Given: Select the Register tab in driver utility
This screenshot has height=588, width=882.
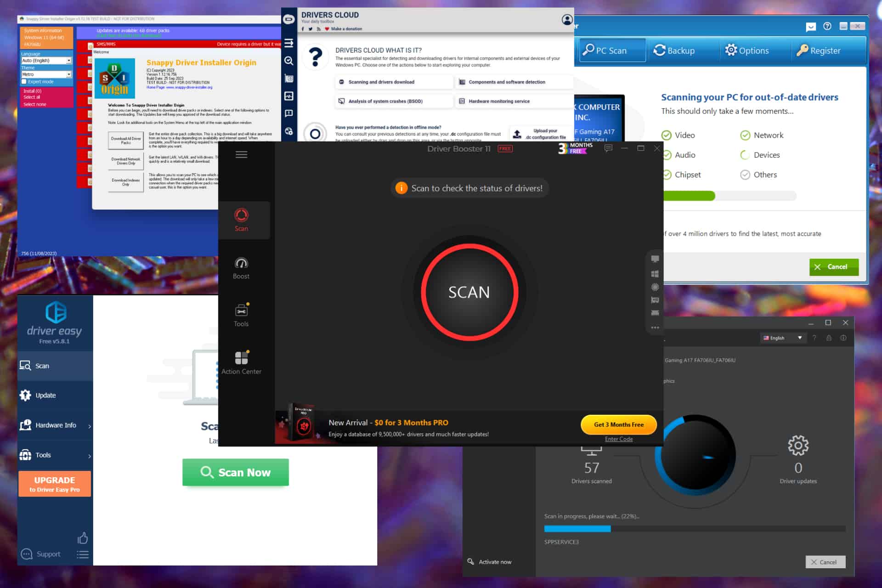Looking at the screenshot, I should [x=822, y=50].
